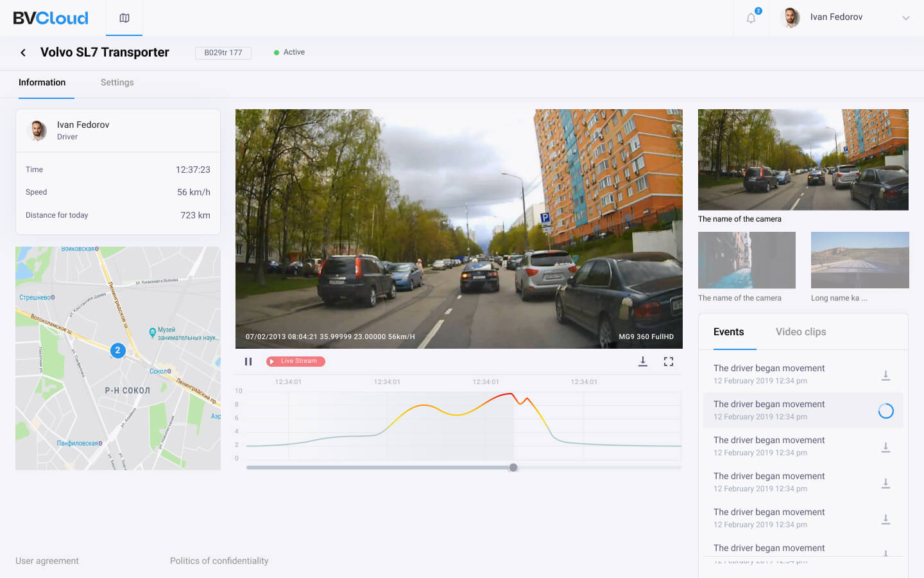Switch to the Information tab
The width and height of the screenshot is (924, 578).
pos(42,83)
